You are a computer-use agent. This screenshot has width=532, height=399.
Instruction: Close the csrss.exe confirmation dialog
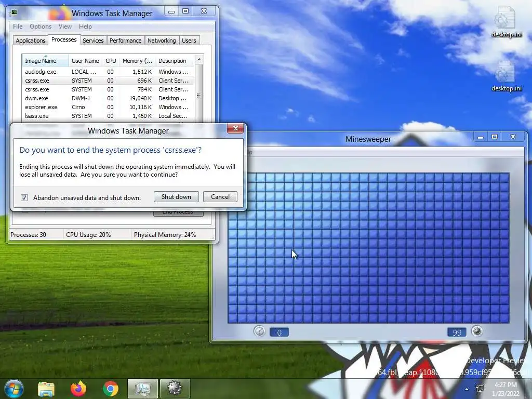coord(235,128)
